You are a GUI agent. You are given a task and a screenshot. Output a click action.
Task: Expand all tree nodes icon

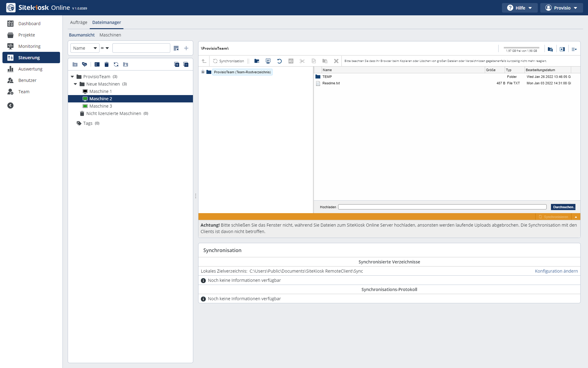[177, 64]
